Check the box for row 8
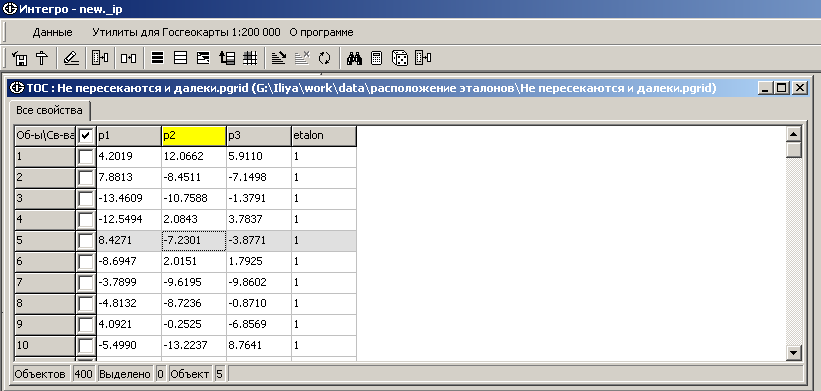The width and height of the screenshot is (821, 391). click(x=86, y=304)
